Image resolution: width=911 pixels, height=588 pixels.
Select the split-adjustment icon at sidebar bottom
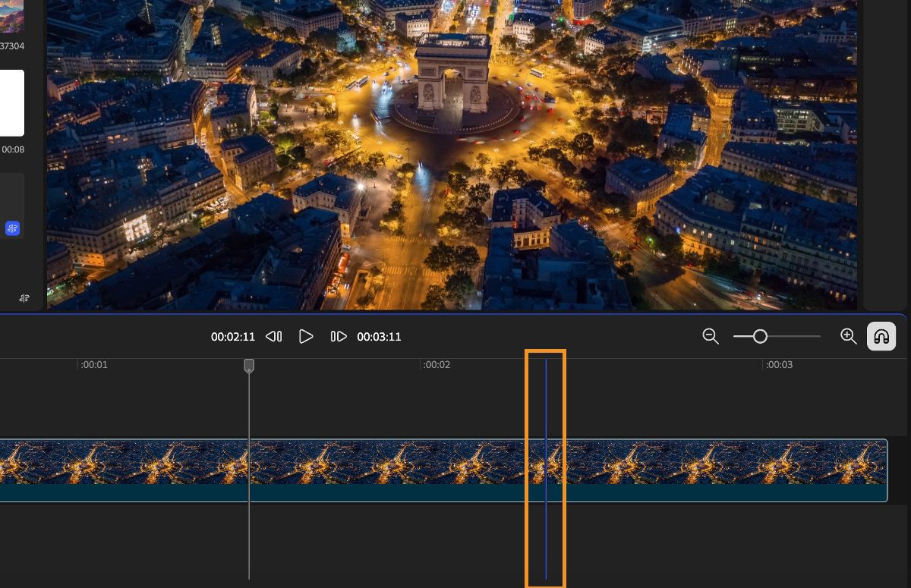pyautogui.click(x=24, y=298)
